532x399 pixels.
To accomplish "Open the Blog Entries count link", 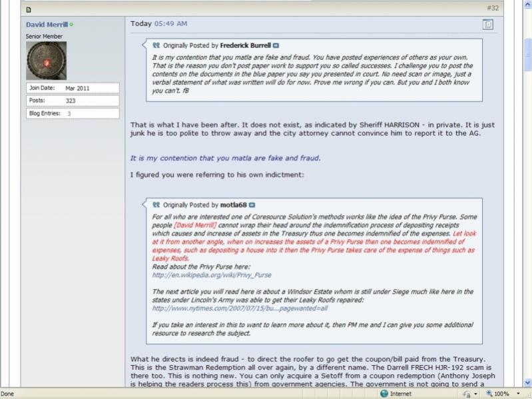I will tap(69, 113).
